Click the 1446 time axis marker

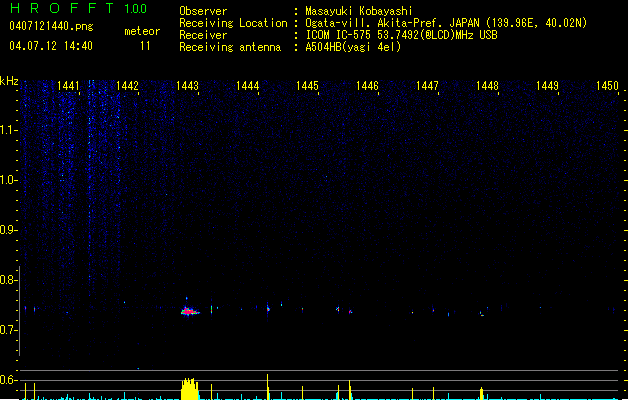pos(367,86)
